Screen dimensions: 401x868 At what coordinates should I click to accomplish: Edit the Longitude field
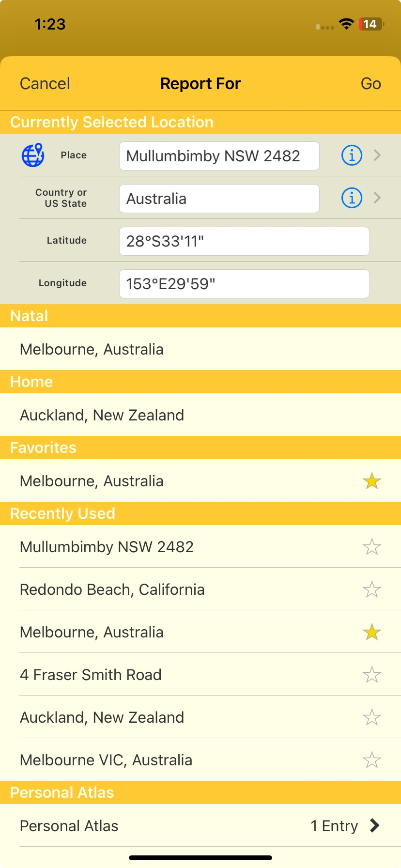pos(244,284)
